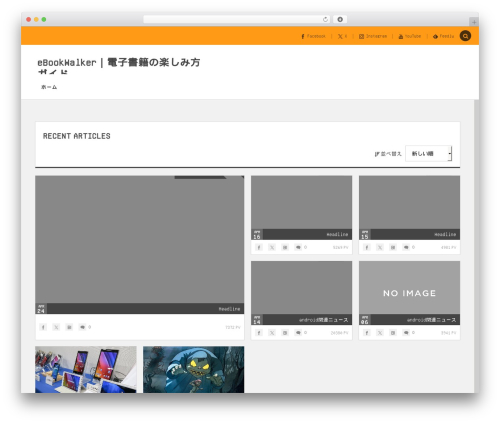Click Hatena bookmark icon on Apr 24 article
The width and height of the screenshot is (500, 423).
pyautogui.click(x=69, y=327)
